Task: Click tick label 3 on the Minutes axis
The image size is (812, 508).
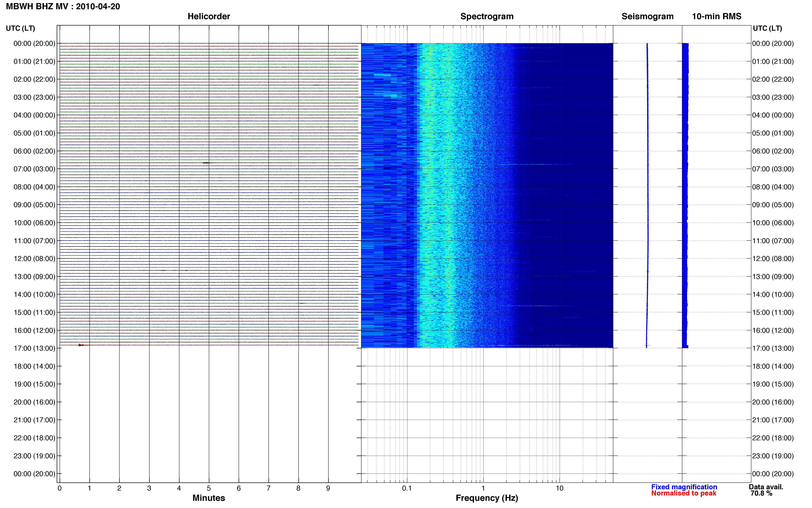Action: [149, 488]
